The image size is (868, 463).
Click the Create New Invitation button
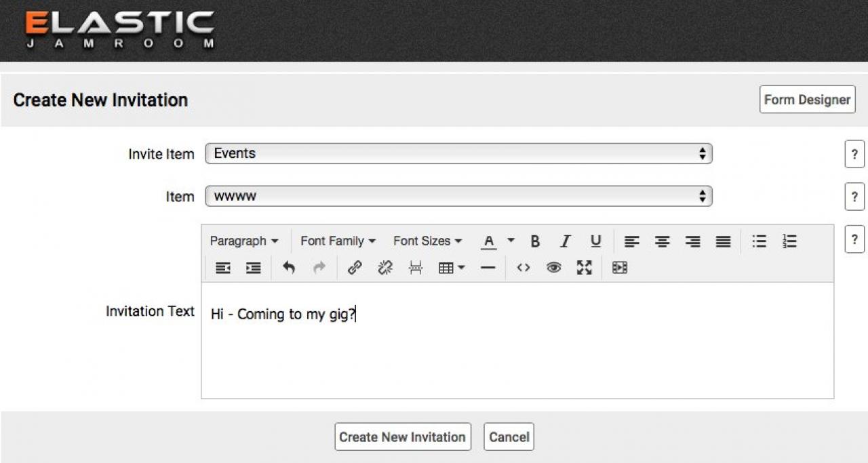(x=403, y=437)
